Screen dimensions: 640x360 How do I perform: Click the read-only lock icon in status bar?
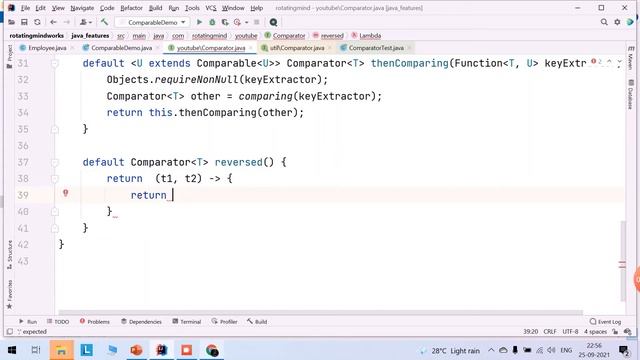click(615, 332)
